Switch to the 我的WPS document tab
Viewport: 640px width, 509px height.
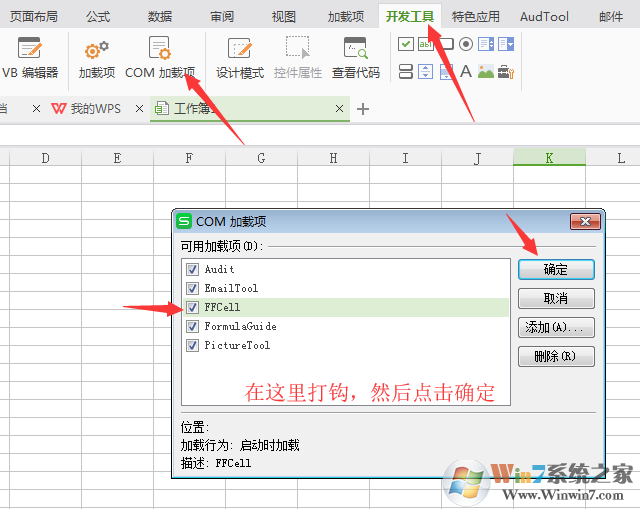point(96,109)
